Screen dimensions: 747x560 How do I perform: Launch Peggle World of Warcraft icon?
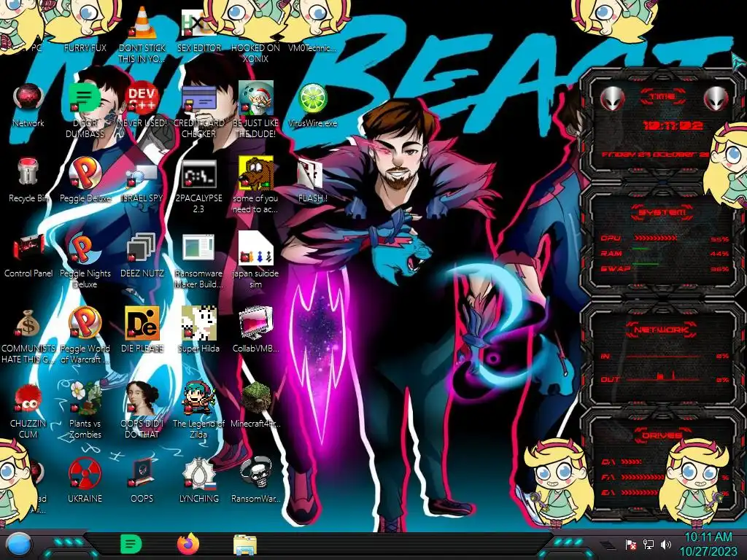click(x=85, y=335)
